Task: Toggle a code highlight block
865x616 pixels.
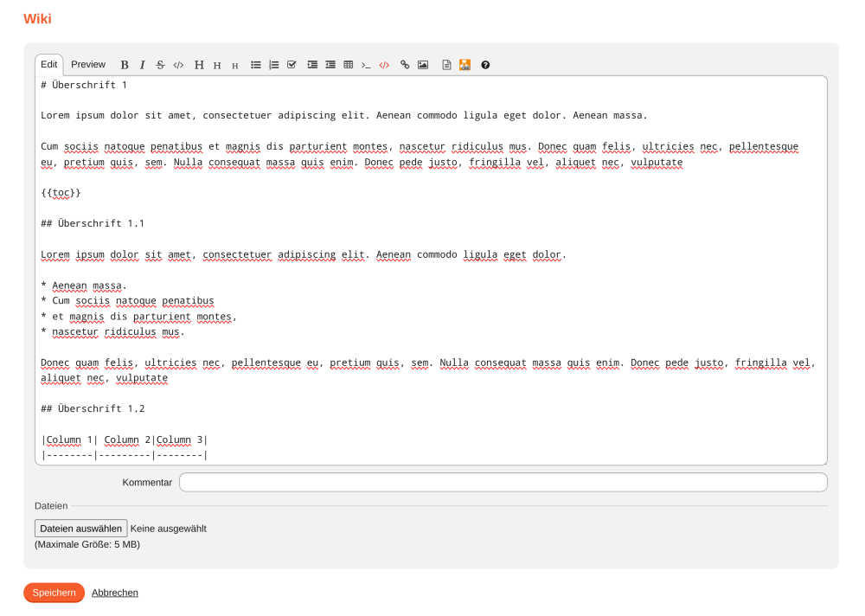Action: point(384,64)
